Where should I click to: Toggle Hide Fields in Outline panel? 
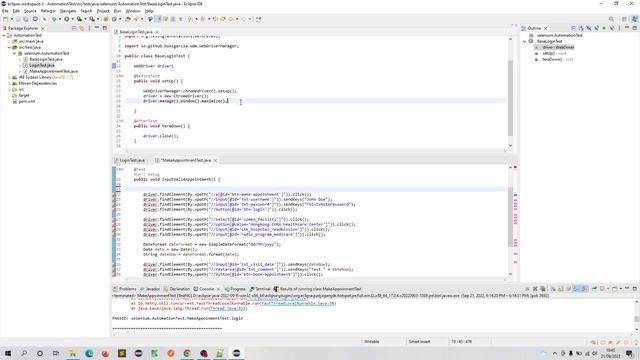[589, 28]
